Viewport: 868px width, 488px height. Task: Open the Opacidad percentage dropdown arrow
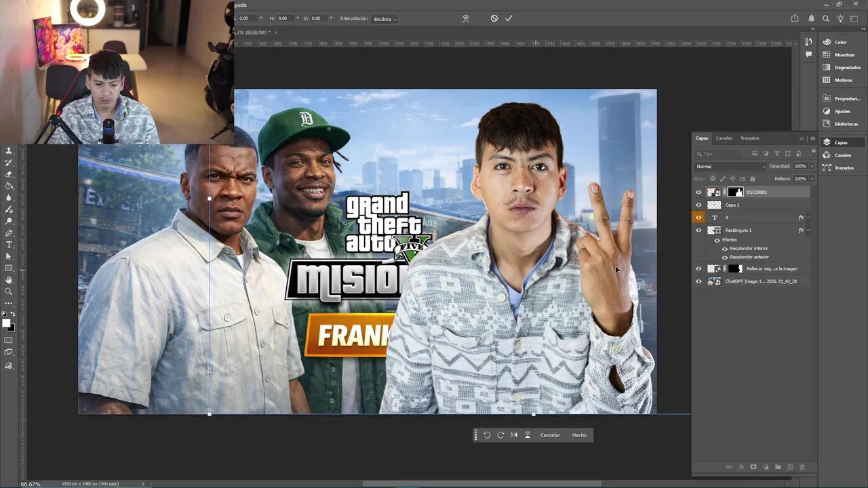click(x=812, y=166)
